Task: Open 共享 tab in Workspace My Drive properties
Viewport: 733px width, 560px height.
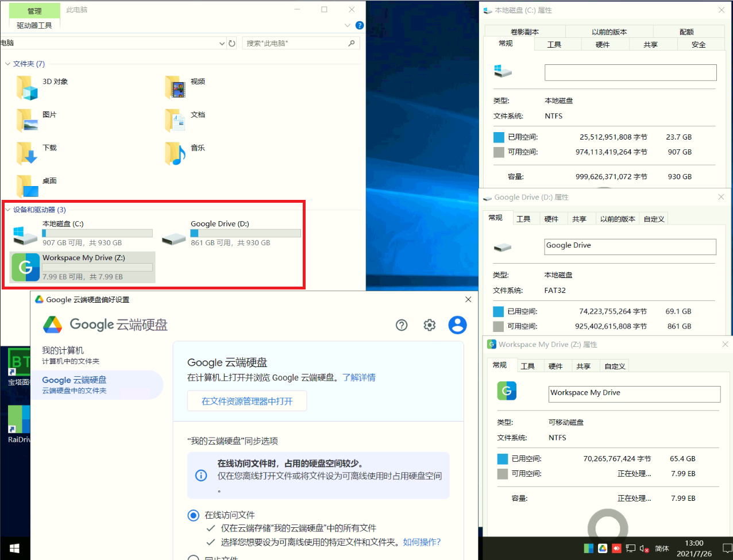Action: (x=584, y=366)
